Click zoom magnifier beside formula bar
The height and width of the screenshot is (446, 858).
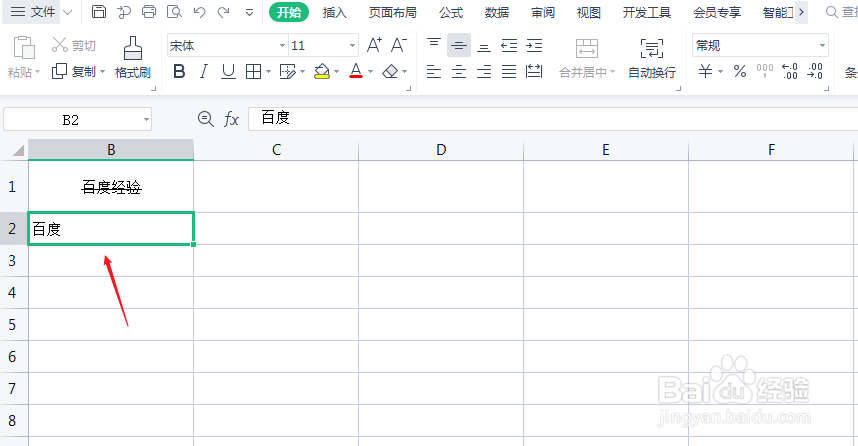click(x=206, y=119)
